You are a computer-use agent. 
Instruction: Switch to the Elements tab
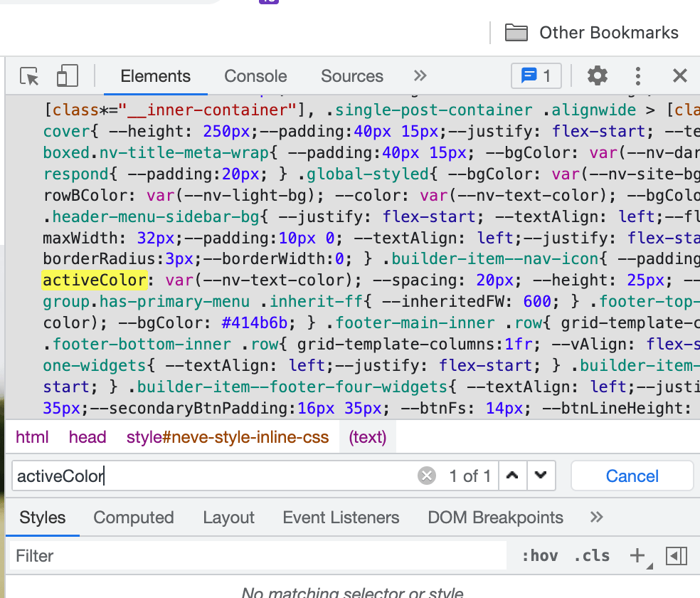(155, 76)
